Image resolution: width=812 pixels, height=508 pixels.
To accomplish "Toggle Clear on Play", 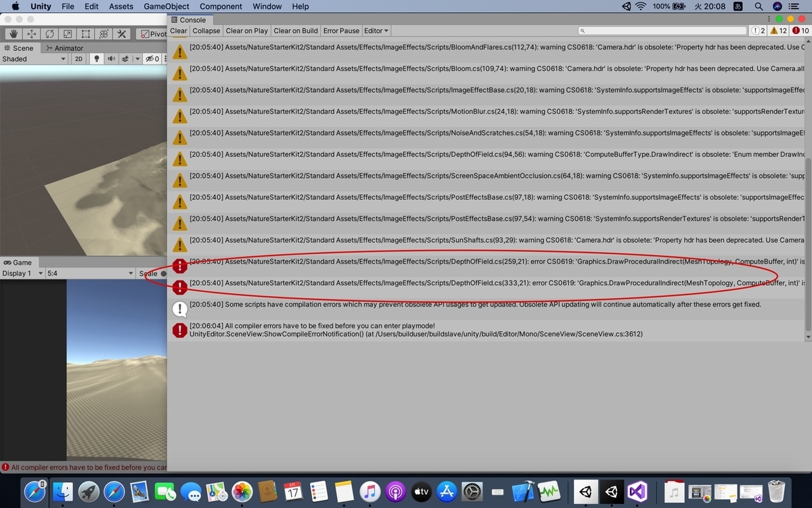I will click(x=247, y=30).
